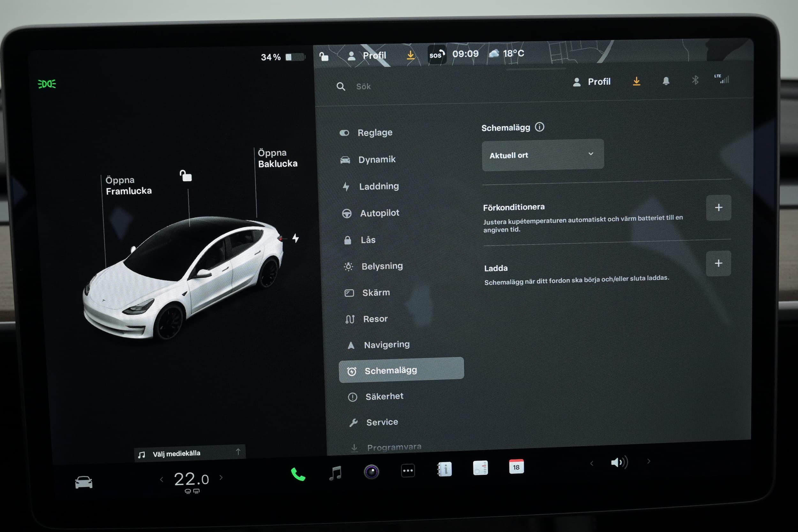The image size is (798, 532).
Task: Tap the info icon next to Schemalägg heading
Action: point(539,127)
